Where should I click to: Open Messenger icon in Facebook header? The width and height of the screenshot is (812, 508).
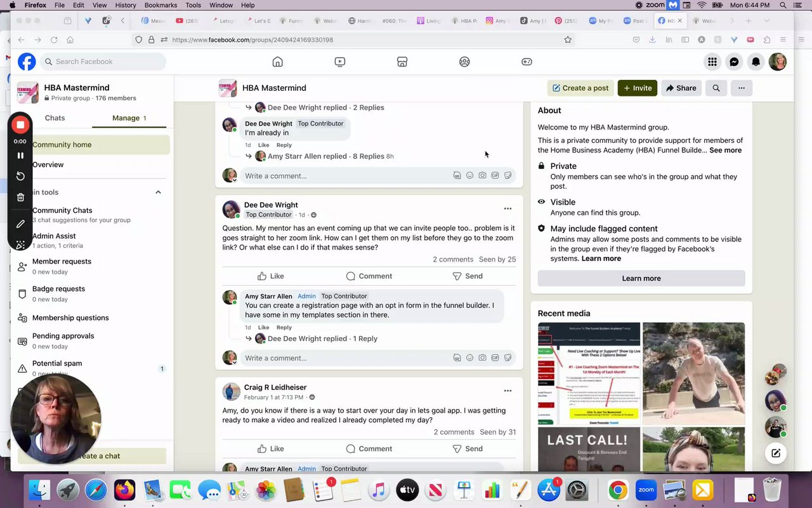(x=734, y=62)
